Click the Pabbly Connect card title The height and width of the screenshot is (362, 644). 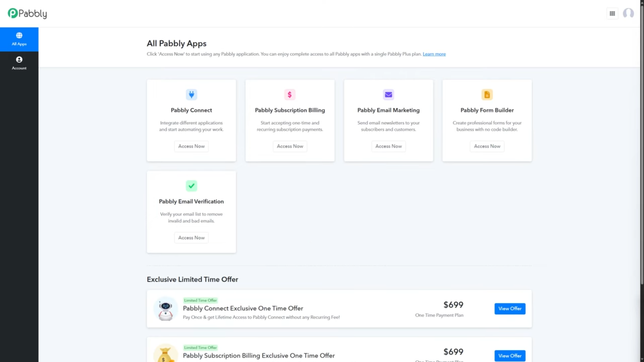pyautogui.click(x=192, y=110)
